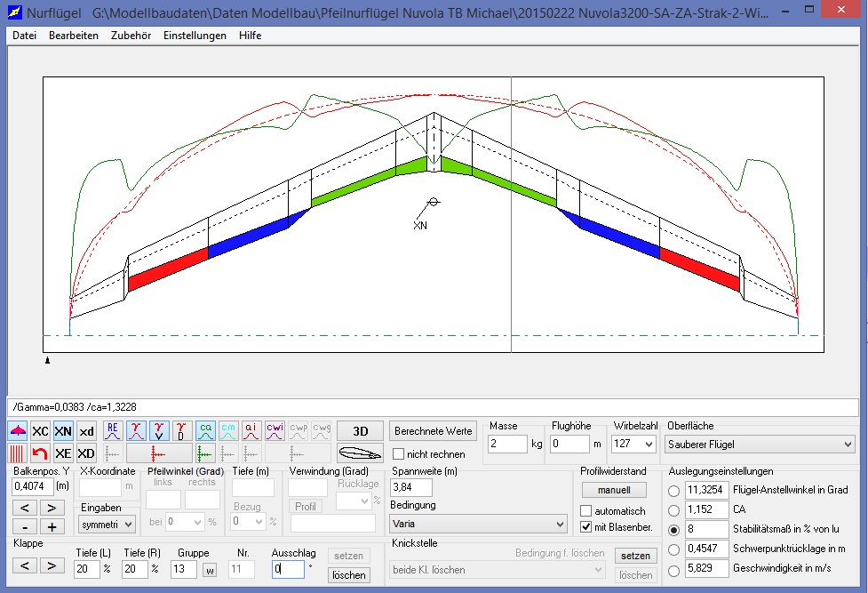Screen dimensions: 868x593
Task: Click the red undo arrow icon
Action: (x=40, y=453)
